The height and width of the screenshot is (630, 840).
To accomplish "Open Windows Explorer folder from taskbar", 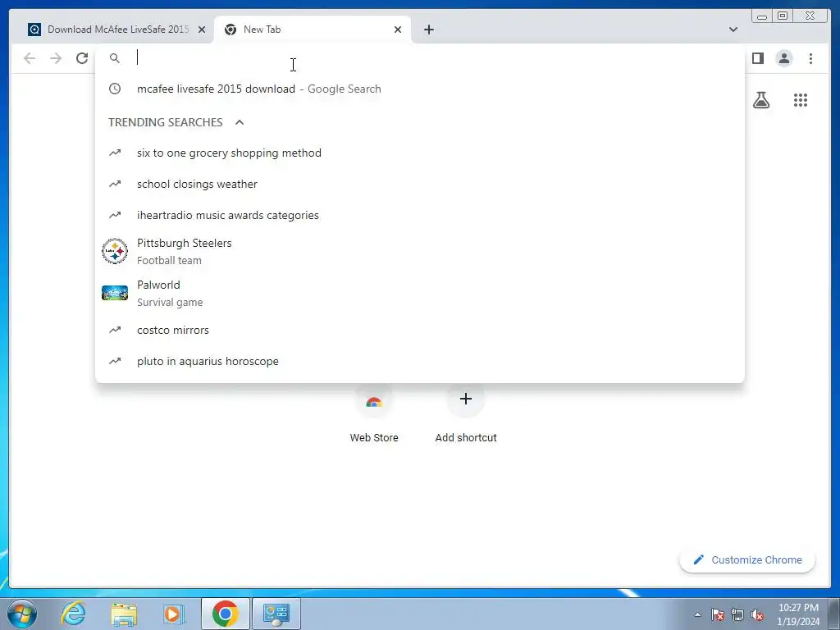I will point(124,614).
